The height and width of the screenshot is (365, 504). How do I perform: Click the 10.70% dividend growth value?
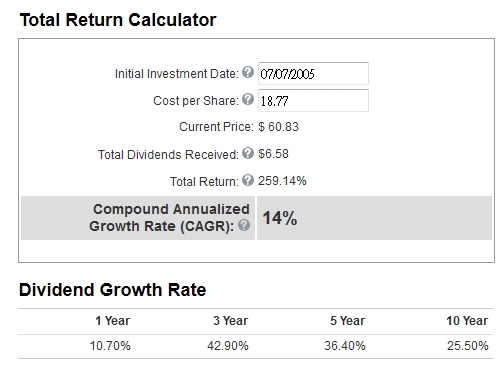pyautogui.click(x=110, y=346)
